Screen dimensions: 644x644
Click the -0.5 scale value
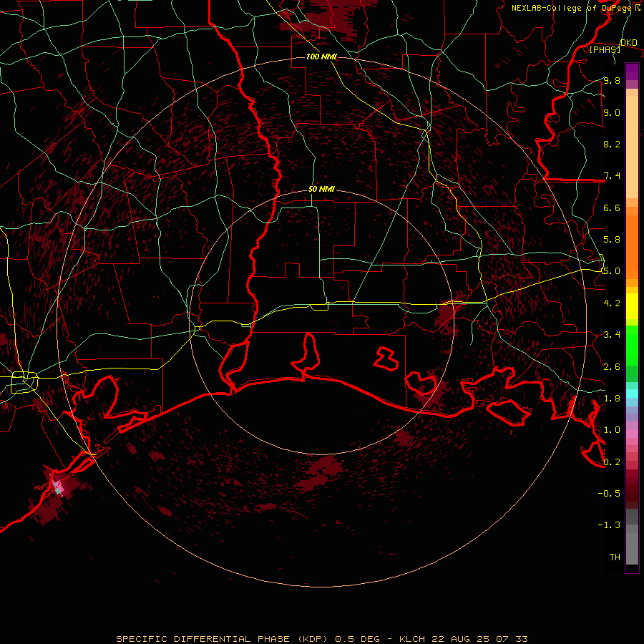tap(609, 494)
